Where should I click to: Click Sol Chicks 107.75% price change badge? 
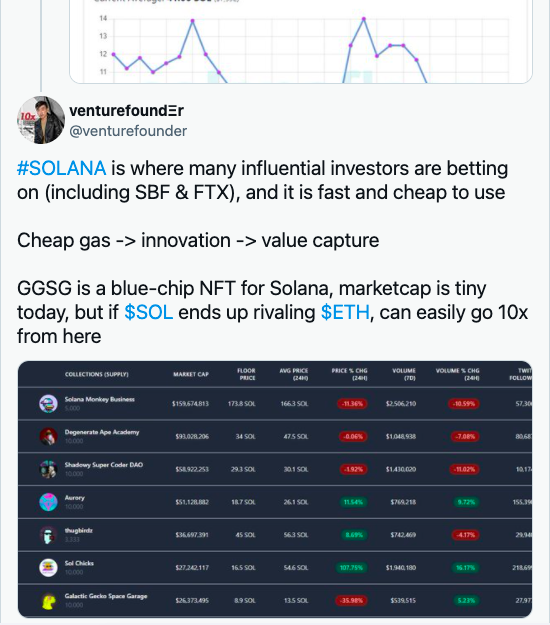352,568
